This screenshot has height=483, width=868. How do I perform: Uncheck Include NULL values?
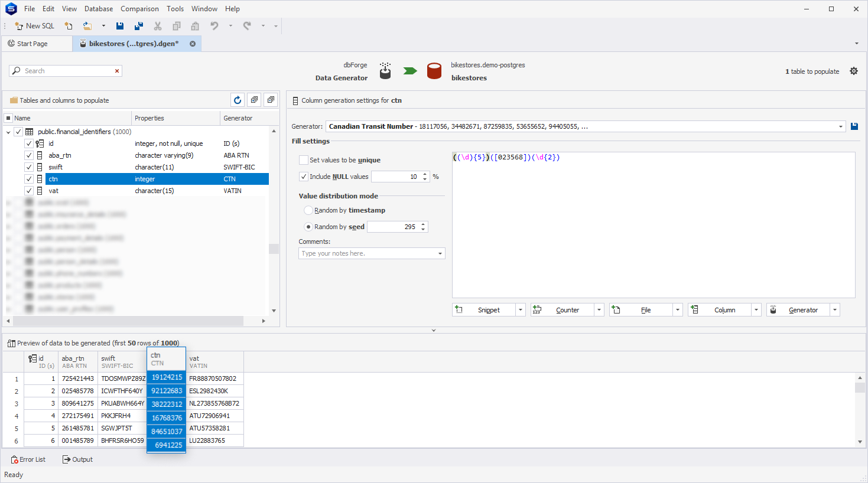(304, 177)
